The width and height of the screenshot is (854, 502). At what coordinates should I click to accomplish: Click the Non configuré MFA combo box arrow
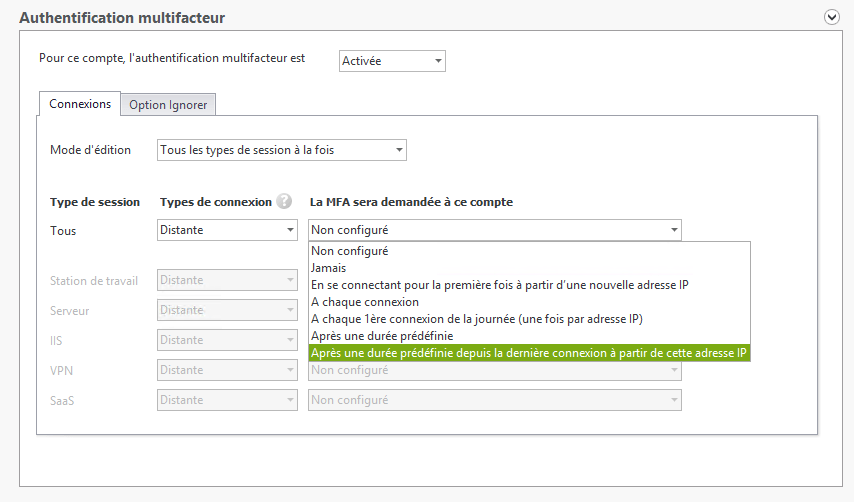click(674, 230)
